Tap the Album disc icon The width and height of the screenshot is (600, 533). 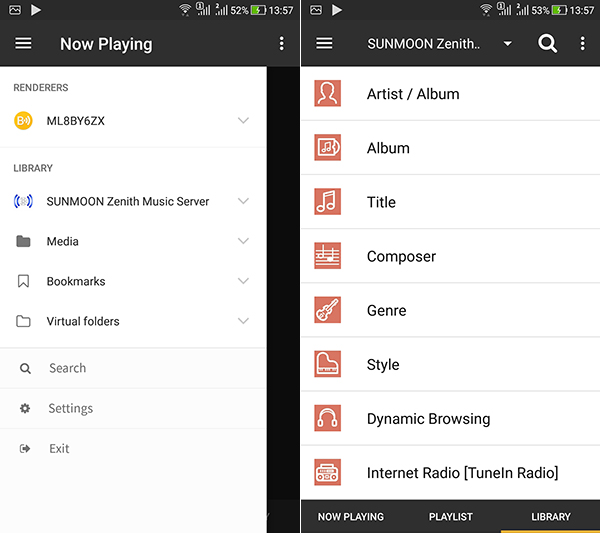pos(328,147)
